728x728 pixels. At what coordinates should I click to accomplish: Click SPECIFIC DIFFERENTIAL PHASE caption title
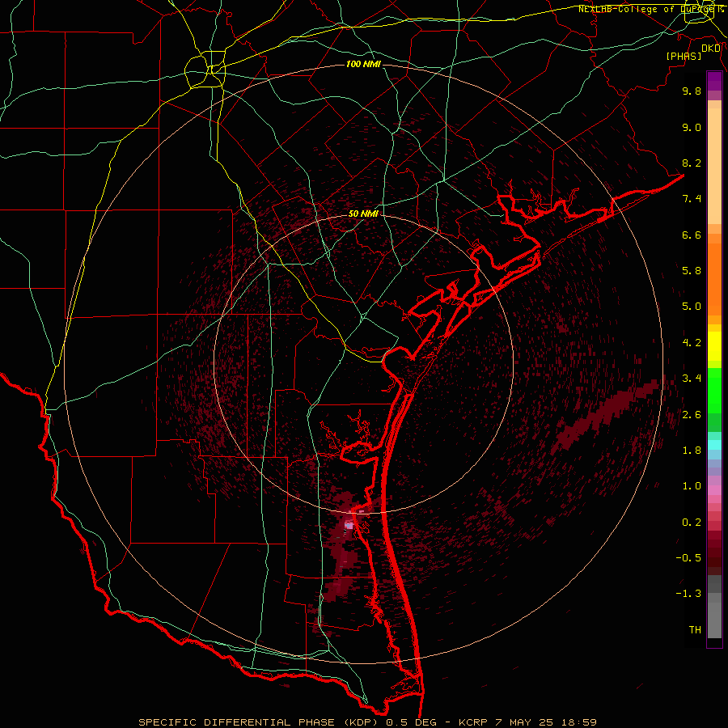click(236, 722)
